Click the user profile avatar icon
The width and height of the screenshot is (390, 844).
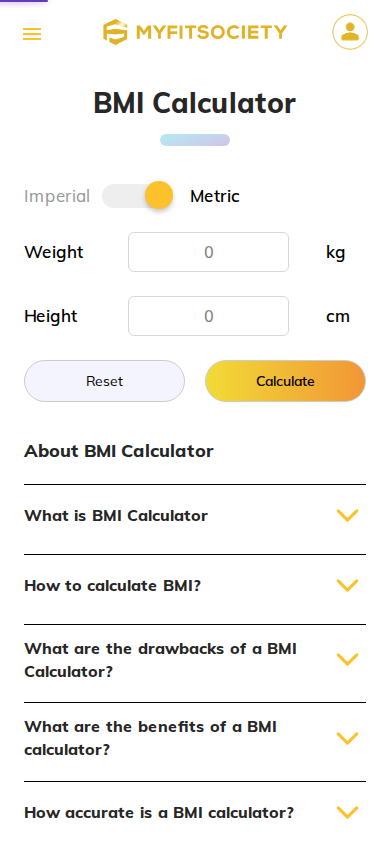(x=350, y=32)
